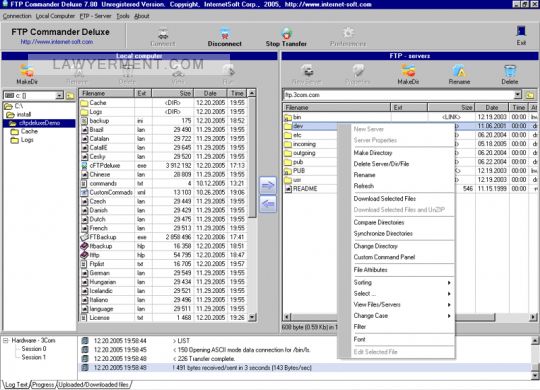Click the server list horizontal scroll right arrow
The width and height of the screenshot is (540, 390).
click(x=533, y=317)
